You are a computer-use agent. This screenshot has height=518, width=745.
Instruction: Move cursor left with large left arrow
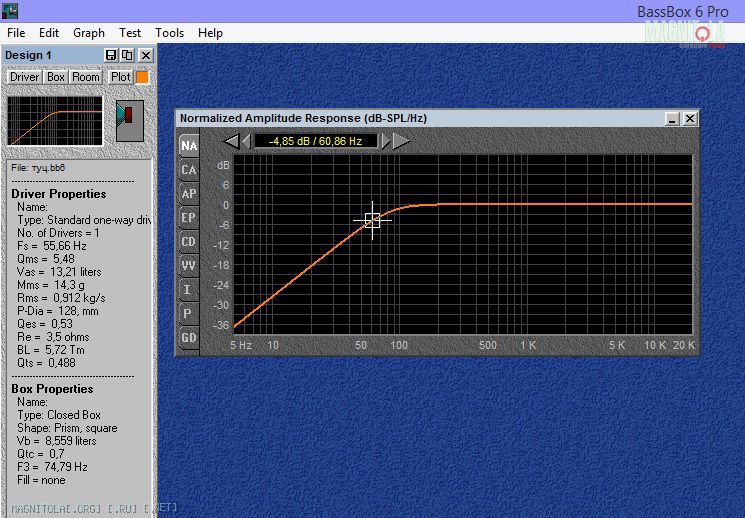[231, 141]
